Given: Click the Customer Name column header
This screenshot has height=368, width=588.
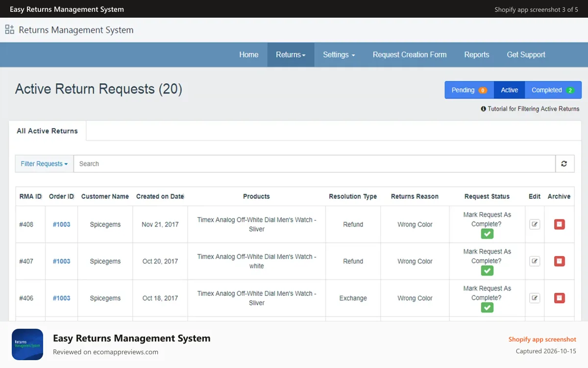Looking at the screenshot, I should coord(105,196).
